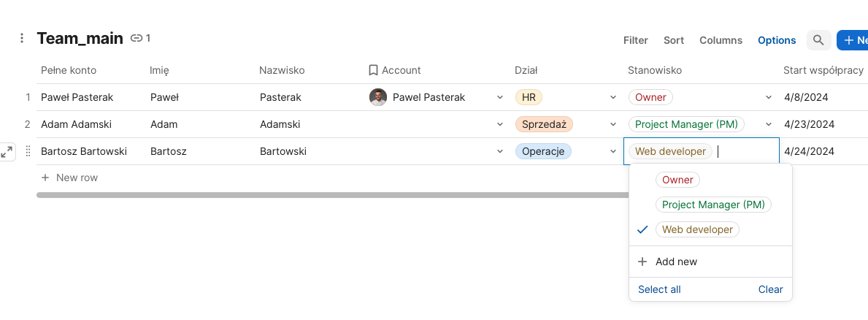Grab the drag handle on Bartosz row
This screenshot has height=320, width=868.
(x=28, y=152)
